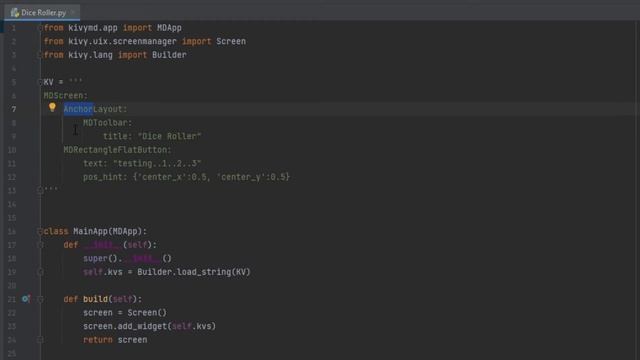
Task: Click line number 22 in the gutter
Action: [12, 313]
